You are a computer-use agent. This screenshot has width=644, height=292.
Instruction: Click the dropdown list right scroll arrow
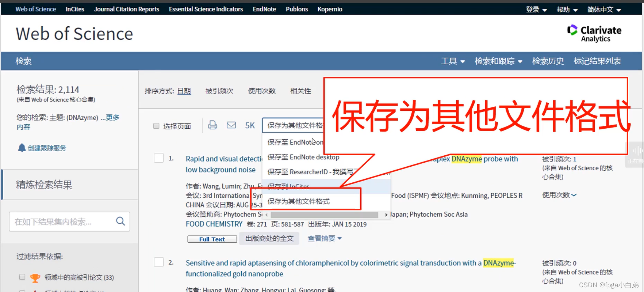[x=386, y=215]
